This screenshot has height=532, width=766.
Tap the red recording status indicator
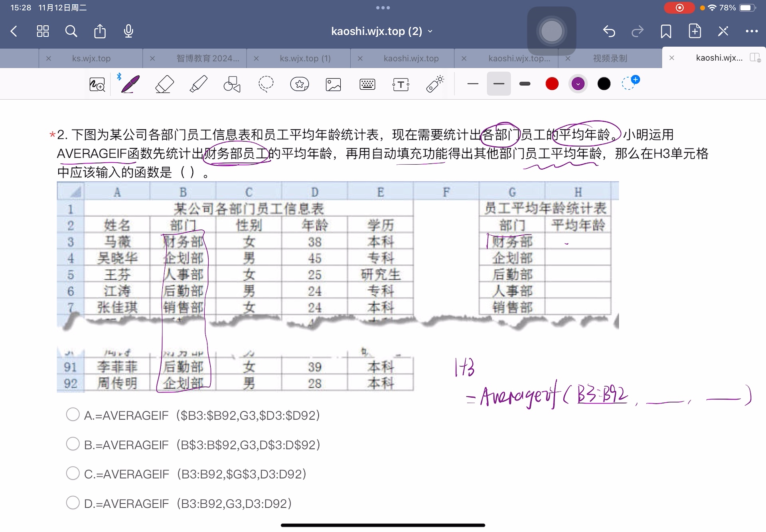click(x=679, y=8)
